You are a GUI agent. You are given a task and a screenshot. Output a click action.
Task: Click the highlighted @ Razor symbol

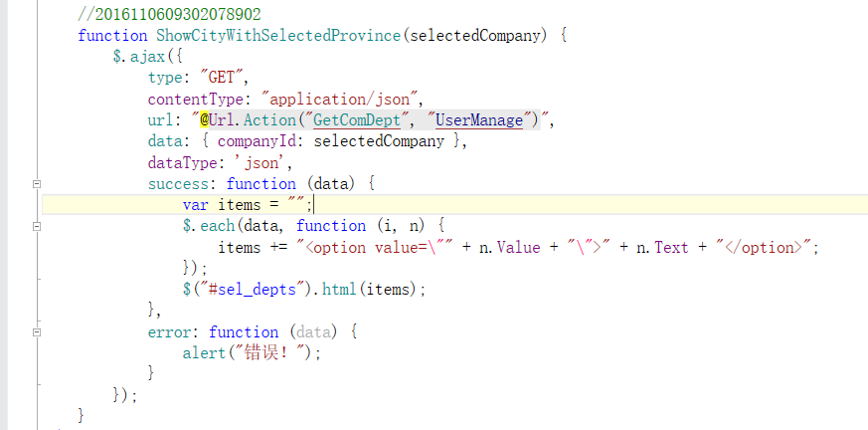204,120
